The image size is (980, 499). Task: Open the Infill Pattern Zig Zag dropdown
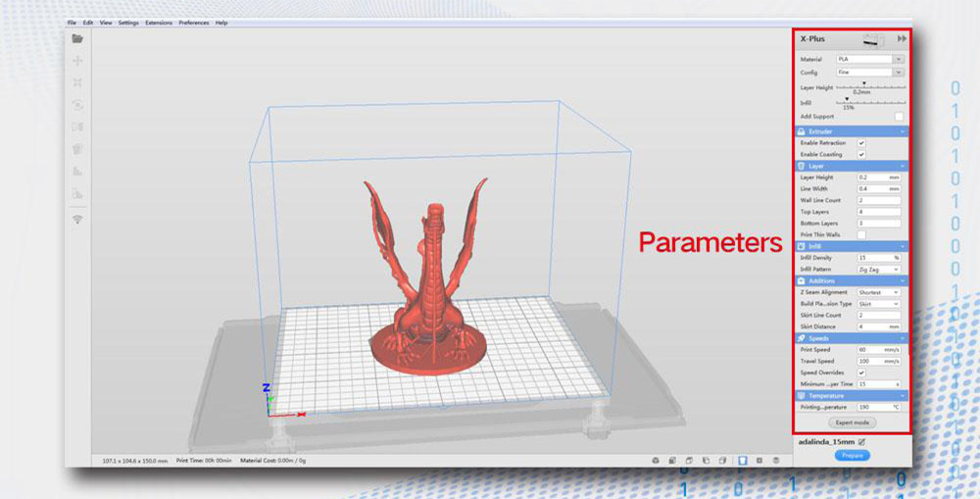(x=878, y=269)
